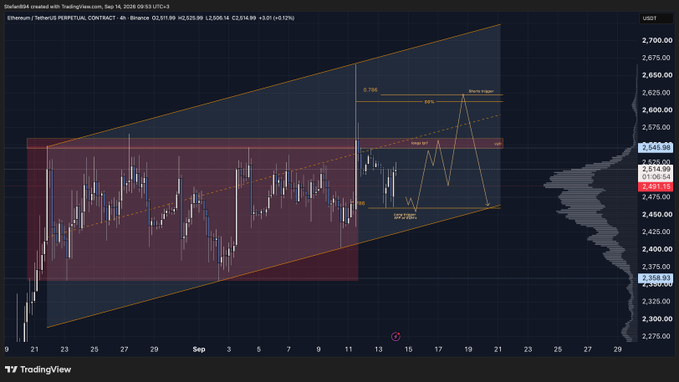The image size is (679, 382).
Task: Select the 0.786 label above the 50% line
Action: (x=370, y=90)
